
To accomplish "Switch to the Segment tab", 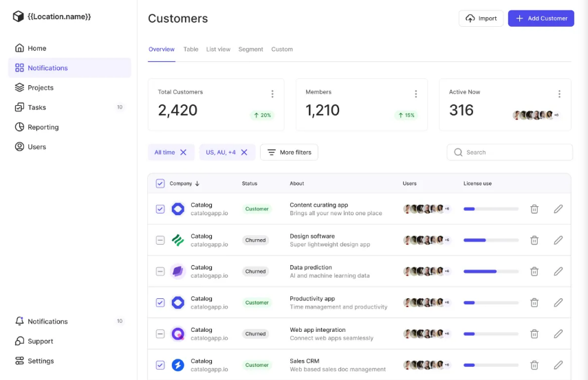I will click(x=250, y=49).
